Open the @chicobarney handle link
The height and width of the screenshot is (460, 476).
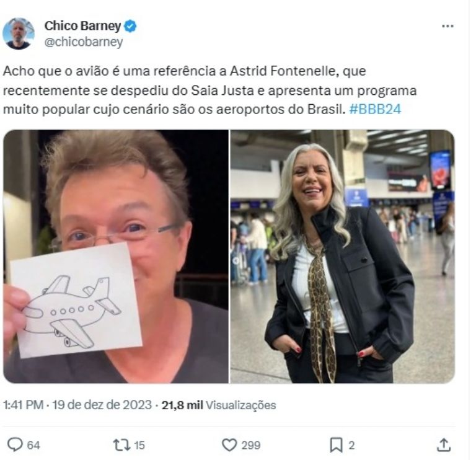pyautogui.click(x=84, y=42)
